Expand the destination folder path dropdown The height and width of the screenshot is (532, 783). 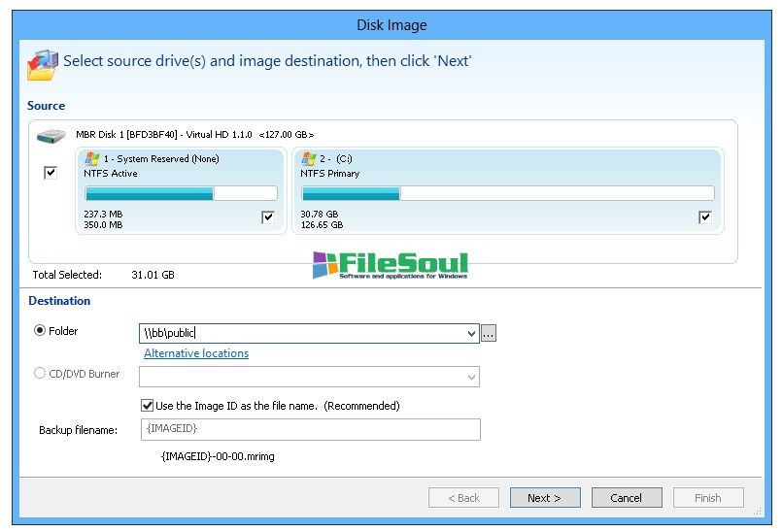pyautogui.click(x=472, y=334)
